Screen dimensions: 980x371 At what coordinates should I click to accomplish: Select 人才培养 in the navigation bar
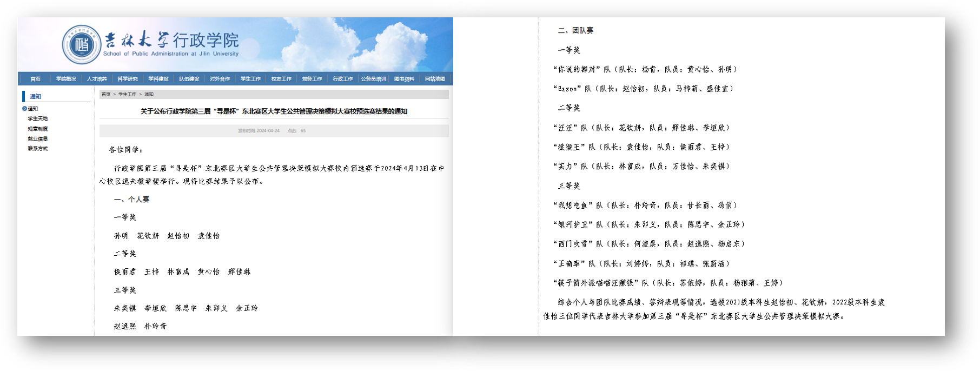(x=97, y=79)
